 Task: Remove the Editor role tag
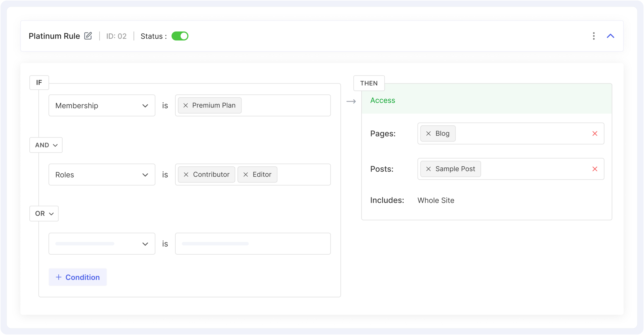point(246,175)
